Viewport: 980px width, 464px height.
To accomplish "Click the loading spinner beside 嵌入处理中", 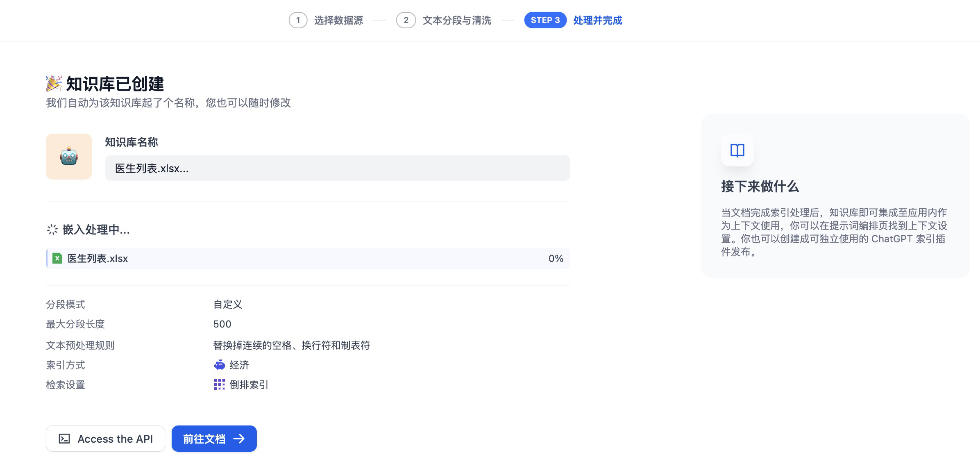I will coord(52,230).
